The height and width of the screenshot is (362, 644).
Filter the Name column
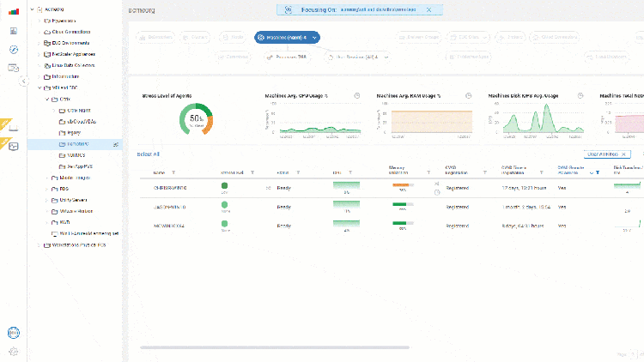(173, 172)
